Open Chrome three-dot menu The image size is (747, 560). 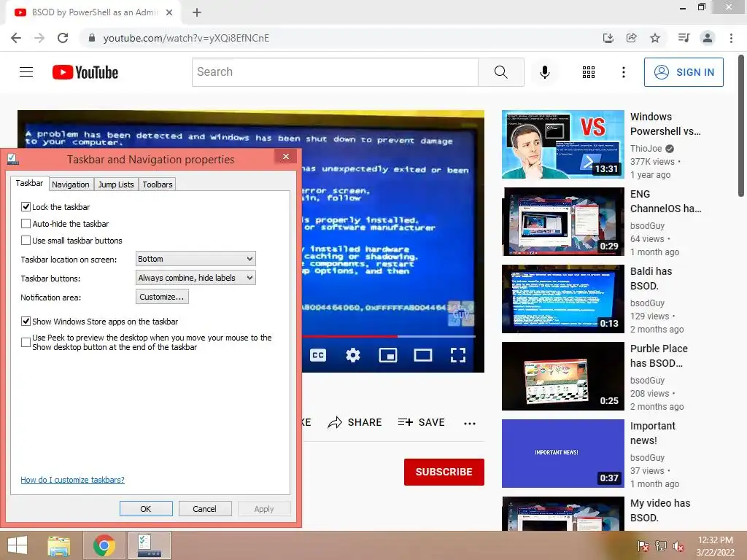coord(731,38)
